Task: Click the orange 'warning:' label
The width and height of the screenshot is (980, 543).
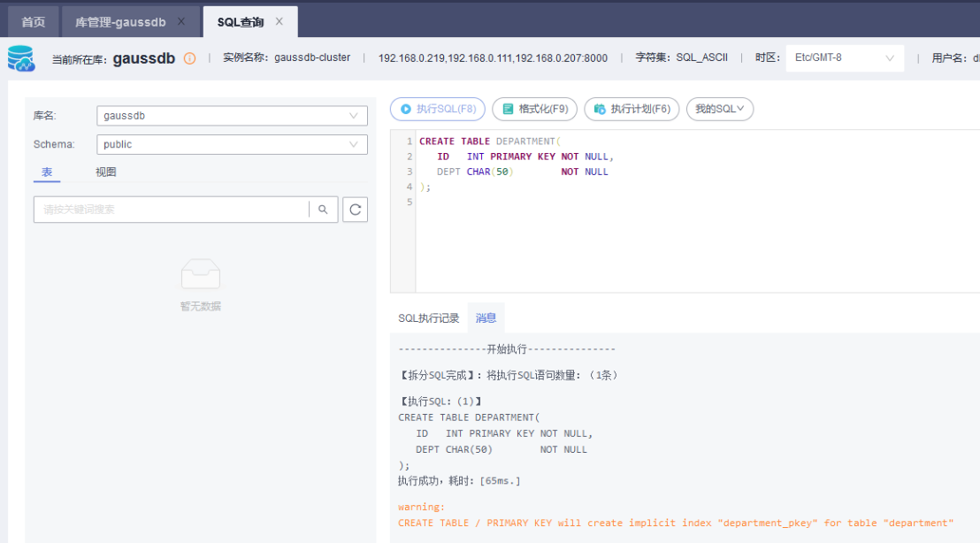Action: coord(421,507)
